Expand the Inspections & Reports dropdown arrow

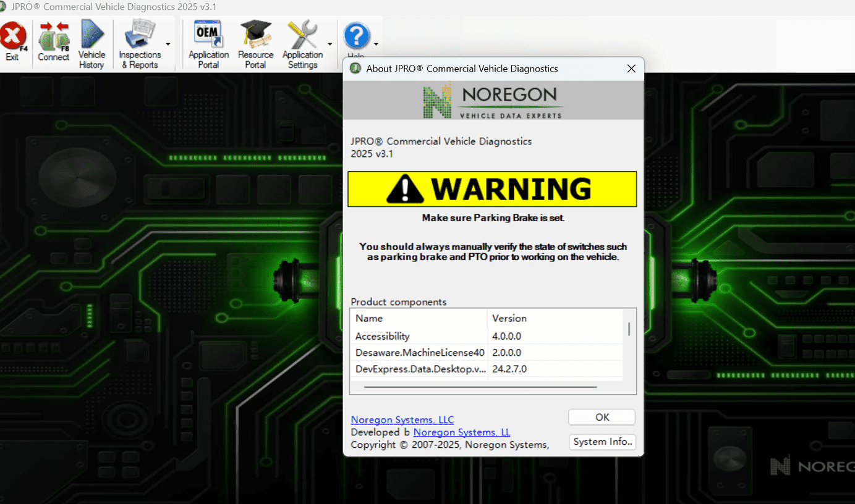click(168, 44)
